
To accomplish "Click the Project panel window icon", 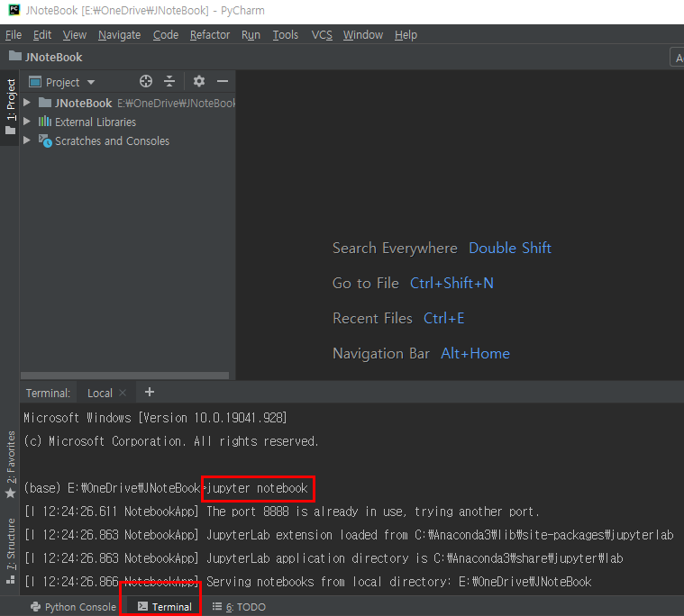I will point(35,82).
